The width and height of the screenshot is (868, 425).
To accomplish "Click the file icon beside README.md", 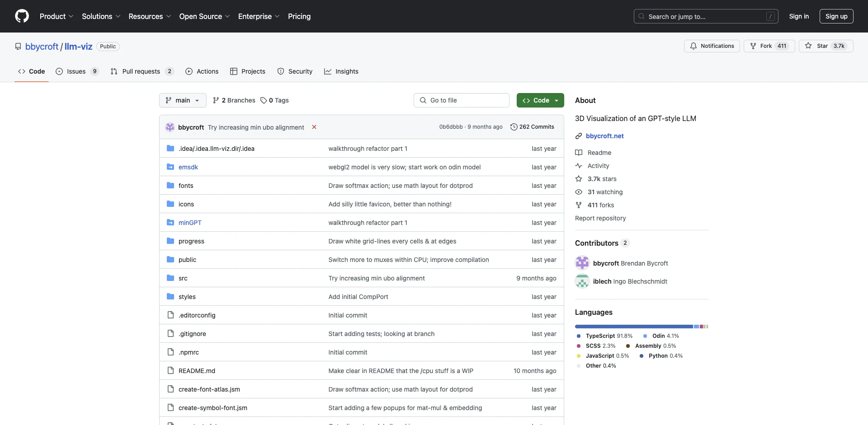I will coord(170,371).
